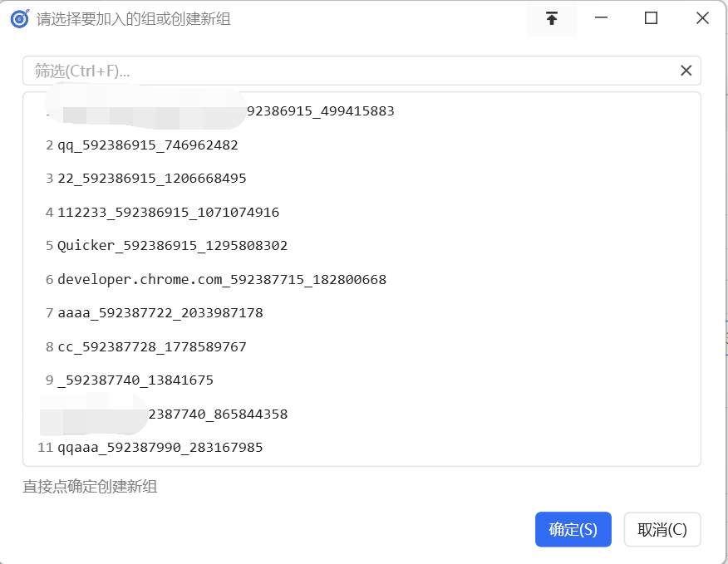Select the row ending in 865844358
The image size is (728, 564).
click(x=362, y=414)
